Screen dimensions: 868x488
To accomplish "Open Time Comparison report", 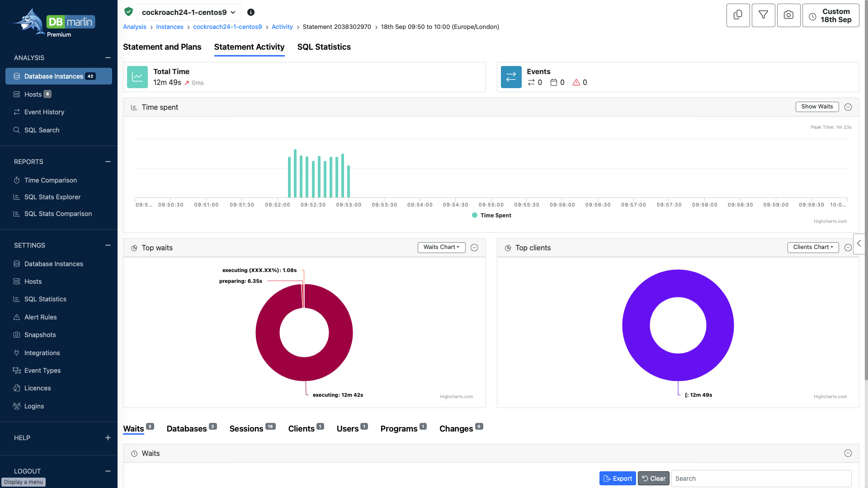I will [50, 180].
